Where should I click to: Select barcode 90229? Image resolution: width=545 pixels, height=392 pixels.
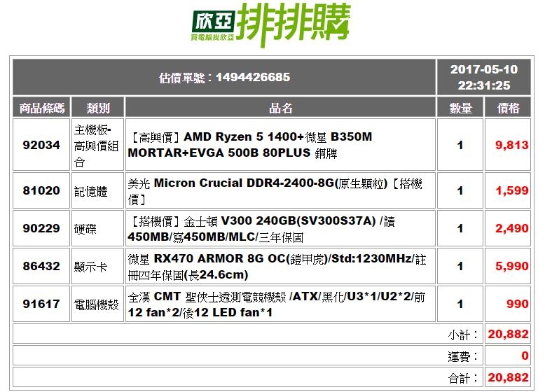tap(41, 228)
